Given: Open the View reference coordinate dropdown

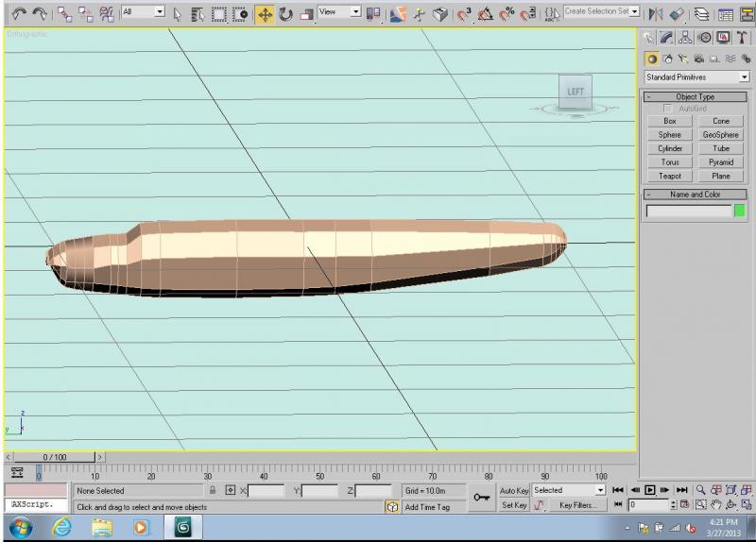Looking at the screenshot, I should pyautogui.click(x=339, y=11).
